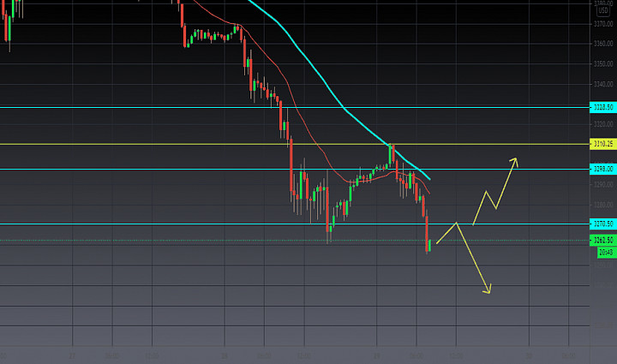Click the 3370.00 tick on price axis

[x=603, y=24]
